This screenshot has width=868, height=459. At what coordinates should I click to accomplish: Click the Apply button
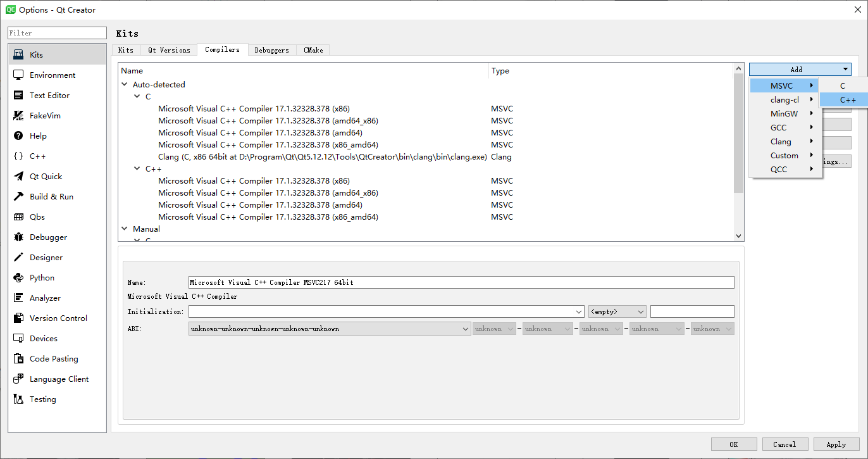[836, 444]
